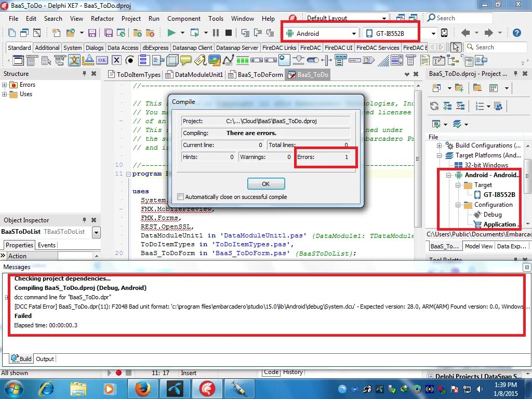Click the Pause debugger icon
This screenshot has height=399, width=532.
[216, 33]
